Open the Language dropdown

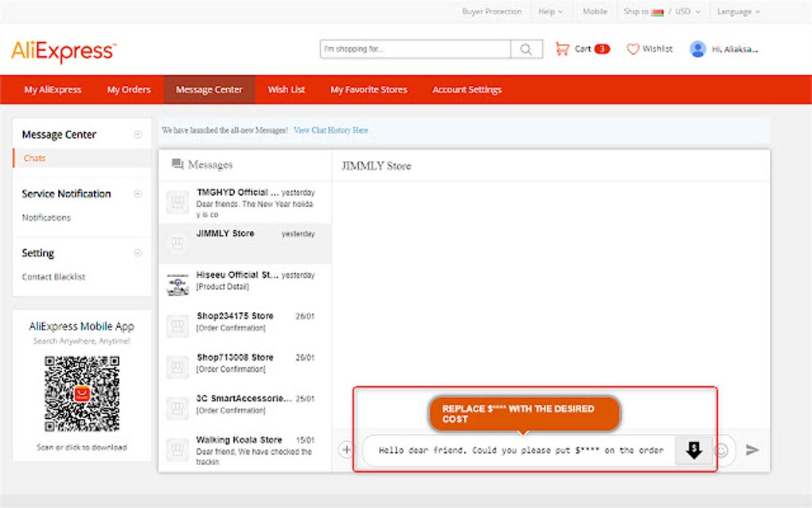point(739,11)
